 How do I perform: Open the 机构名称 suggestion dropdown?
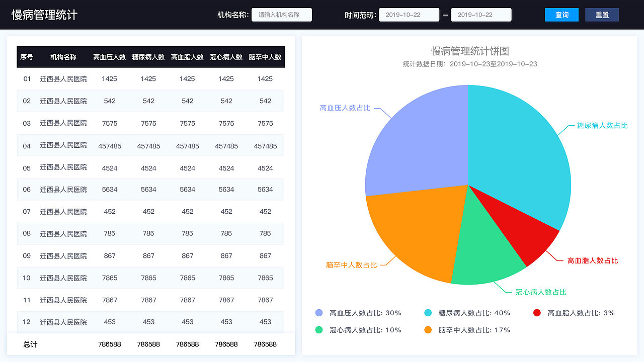[x=282, y=15]
